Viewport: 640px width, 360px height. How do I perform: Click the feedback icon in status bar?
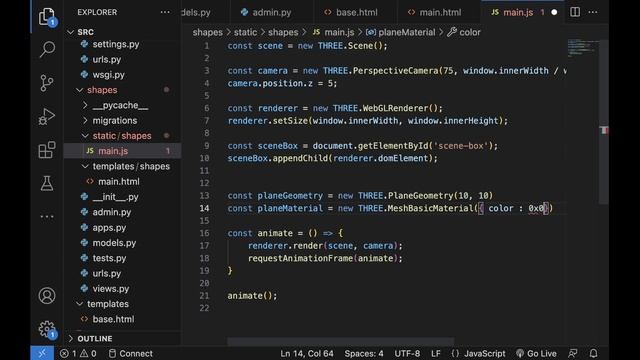click(x=573, y=353)
